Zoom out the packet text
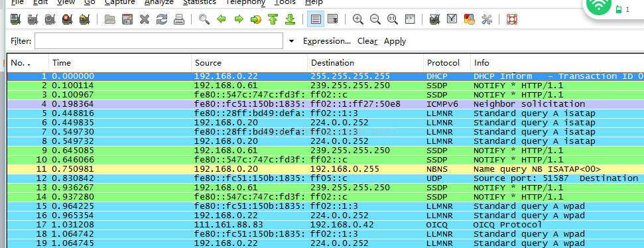The height and width of the screenshot is (248, 644). pos(375,19)
